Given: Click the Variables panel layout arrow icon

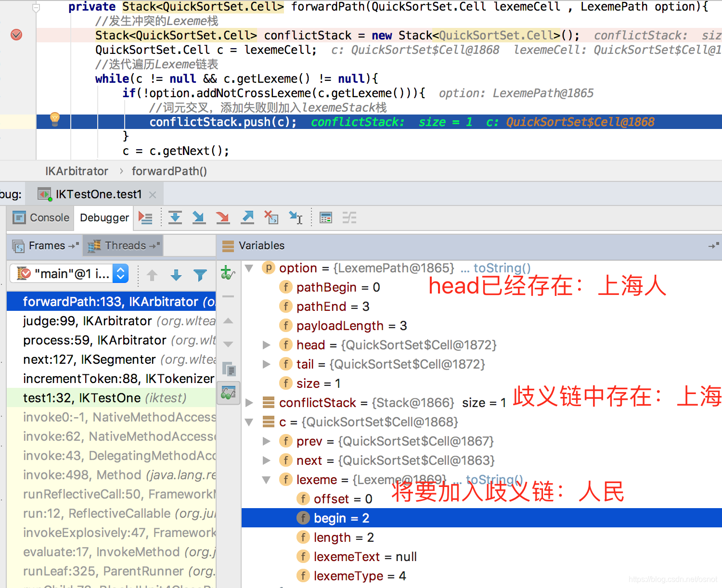Looking at the screenshot, I should (x=714, y=246).
